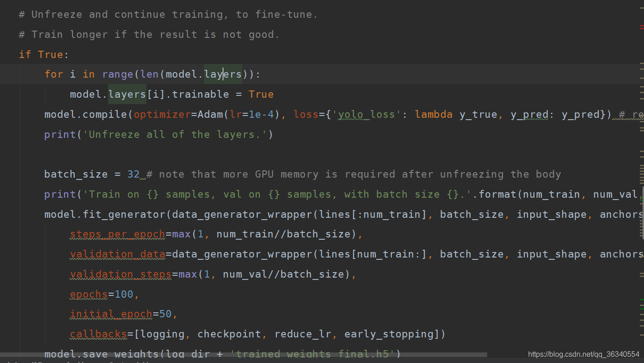
Task: Click the initial_epoch value "50"
Action: 166,314
